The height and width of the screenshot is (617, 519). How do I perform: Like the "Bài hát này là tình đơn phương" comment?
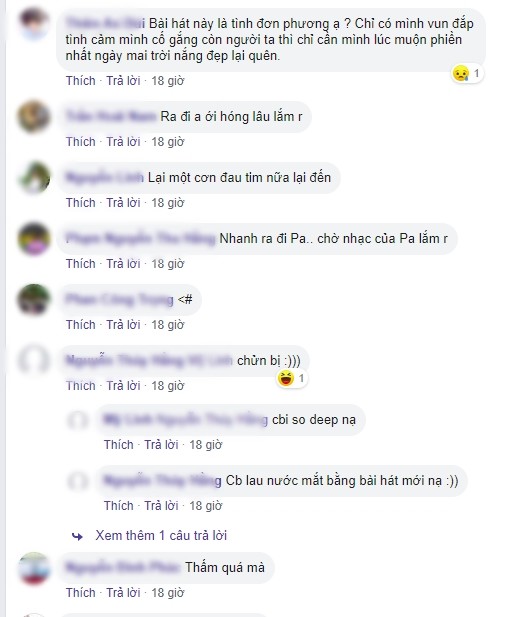(81, 81)
